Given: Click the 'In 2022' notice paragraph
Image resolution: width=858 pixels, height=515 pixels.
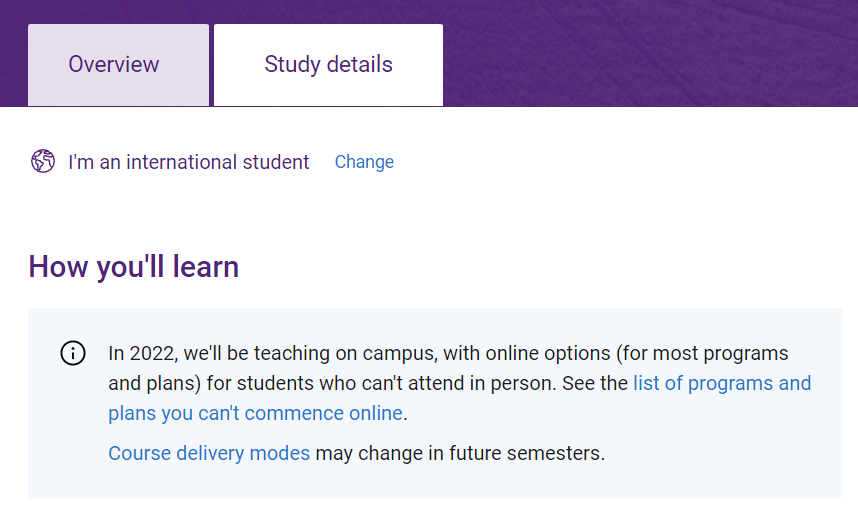Looking at the screenshot, I should click(x=460, y=383).
